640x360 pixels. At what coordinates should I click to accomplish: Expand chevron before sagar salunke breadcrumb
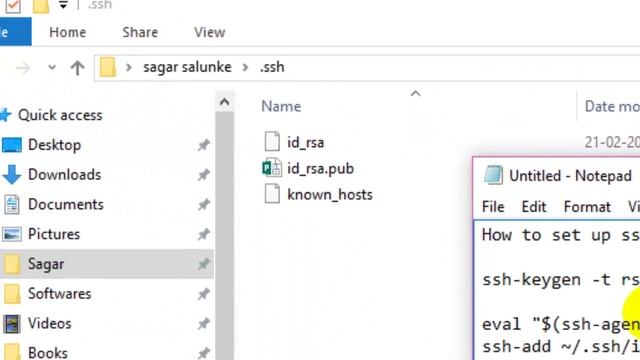(x=129, y=67)
